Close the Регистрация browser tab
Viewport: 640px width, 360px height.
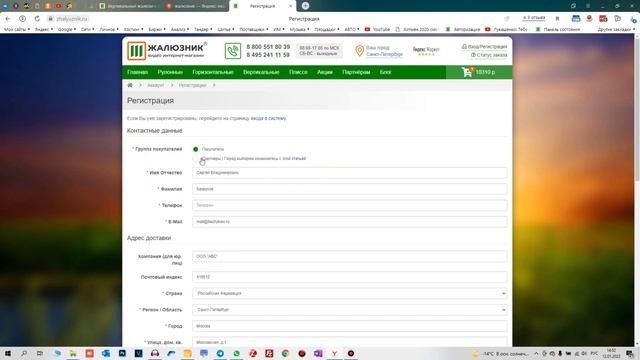[290, 6]
